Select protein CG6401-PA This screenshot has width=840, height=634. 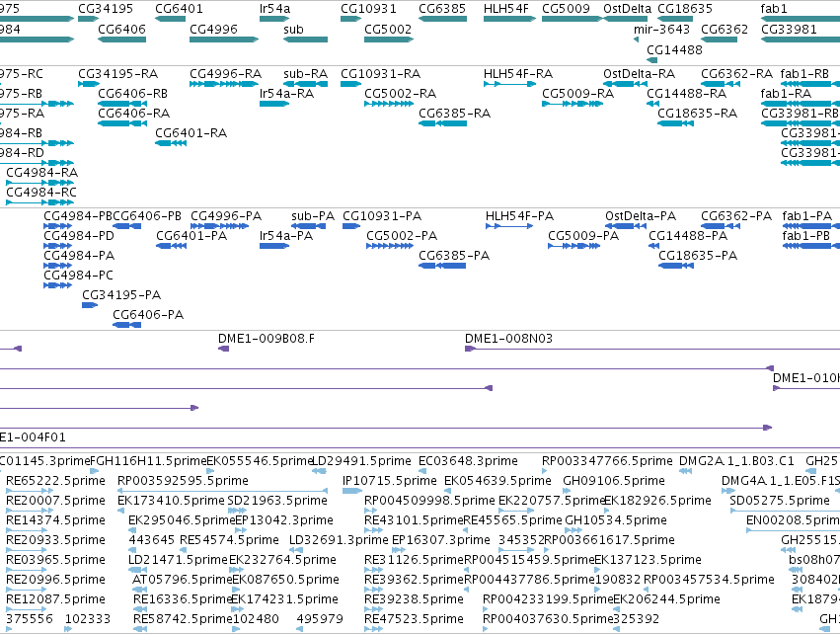(x=172, y=246)
